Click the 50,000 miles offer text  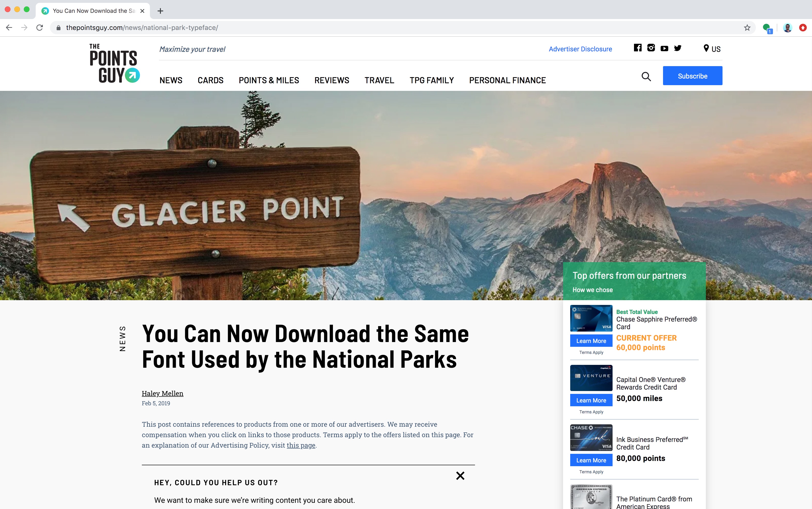(x=639, y=399)
